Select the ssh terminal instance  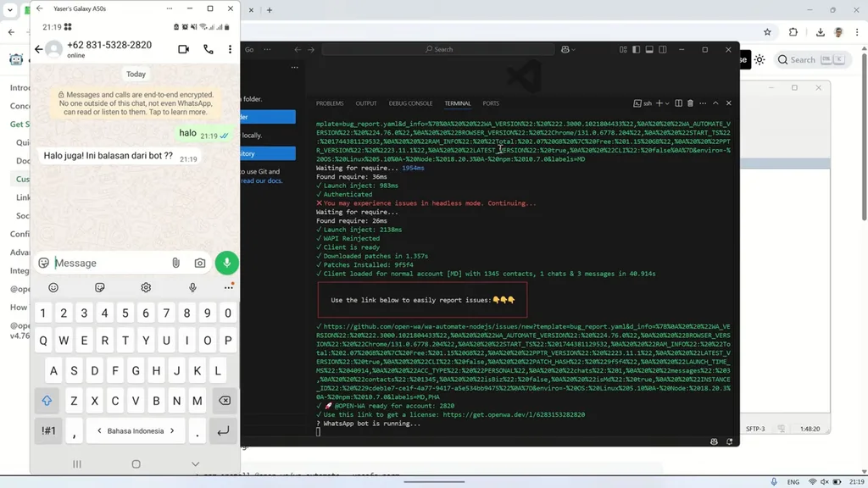coord(643,103)
